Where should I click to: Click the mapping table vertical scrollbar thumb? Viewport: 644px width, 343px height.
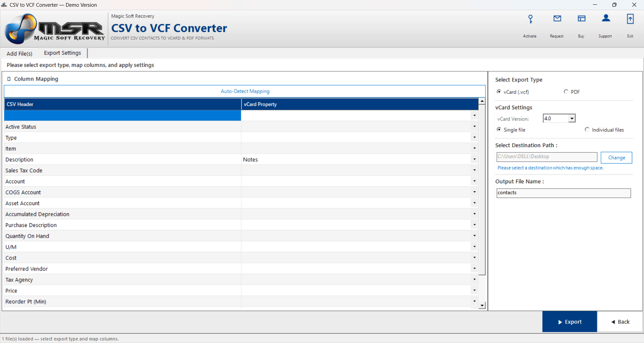482,190
